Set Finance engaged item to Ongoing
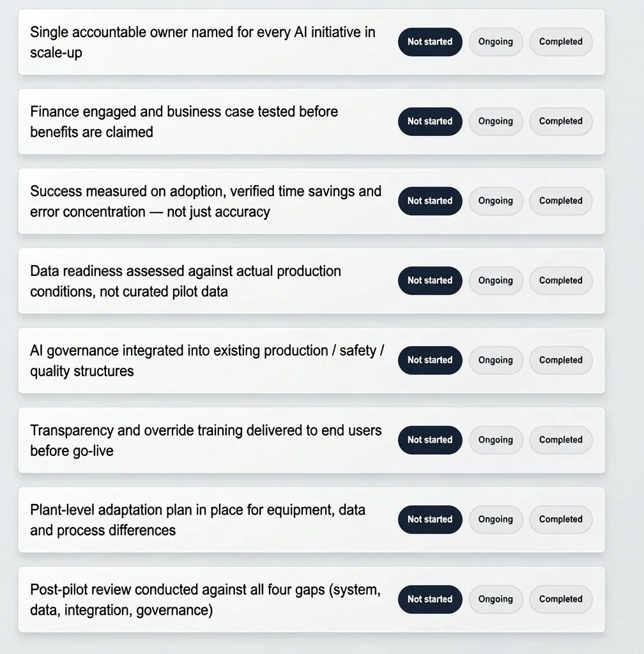The image size is (644, 654). click(x=496, y=121)
